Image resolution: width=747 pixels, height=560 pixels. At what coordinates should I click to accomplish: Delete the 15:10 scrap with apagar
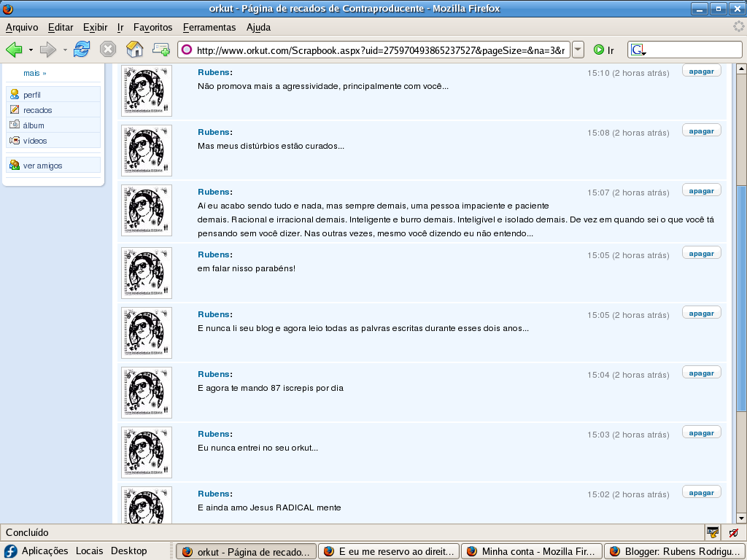click(701, 71)
